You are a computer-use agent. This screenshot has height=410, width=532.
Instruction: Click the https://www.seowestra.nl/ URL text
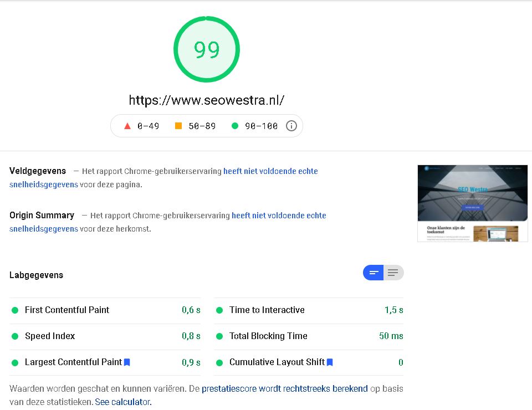click(207, 100)
